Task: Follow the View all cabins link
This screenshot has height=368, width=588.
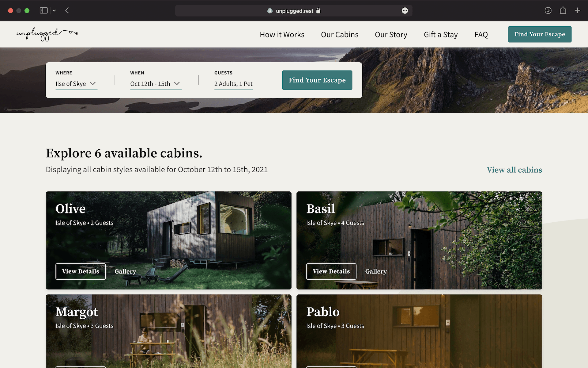Action: (514, 170)
